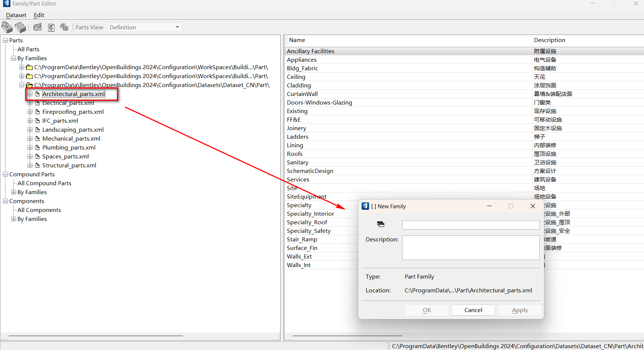Select the Roofs family row

(465, 154)
